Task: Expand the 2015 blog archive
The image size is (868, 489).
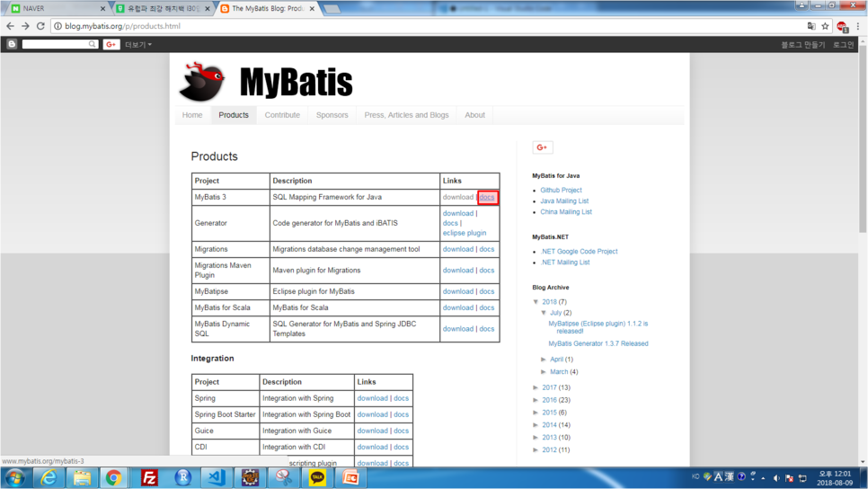Action: [x=536, y=413]
